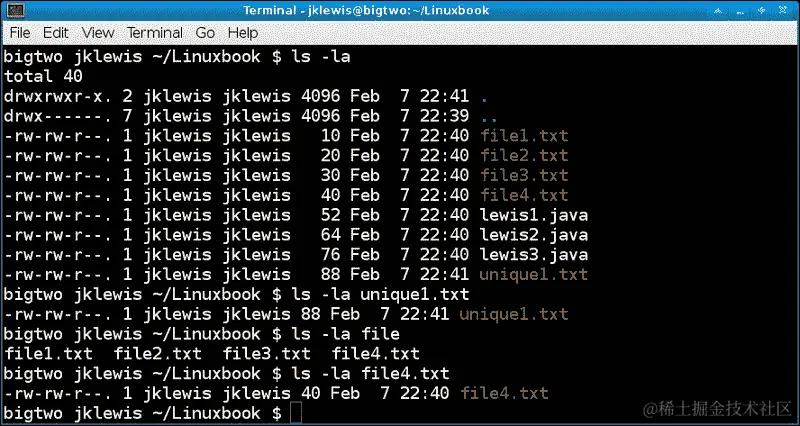Open the Help menu
Viewport: 800px width, 426px height.
click(243, 33)
